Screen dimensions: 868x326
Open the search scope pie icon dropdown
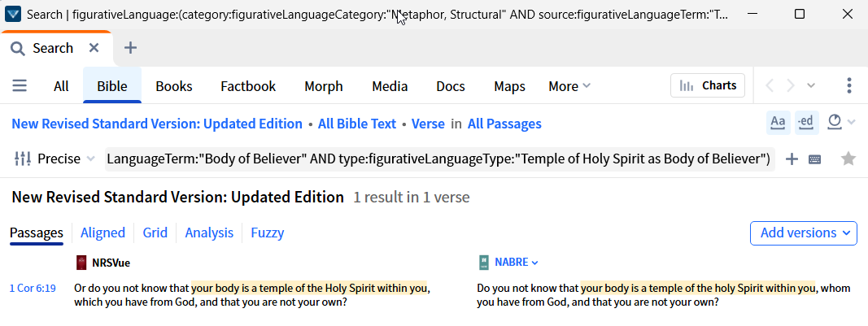click(841, 123)
